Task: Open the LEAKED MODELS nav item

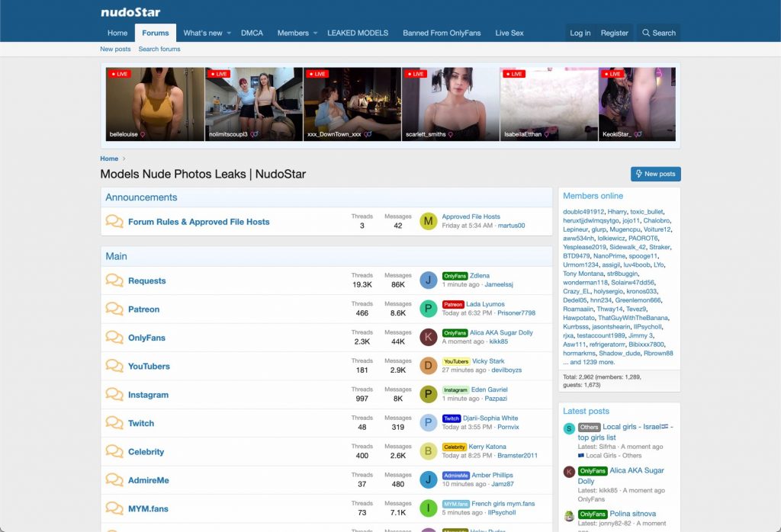Action: click(358, 33)
